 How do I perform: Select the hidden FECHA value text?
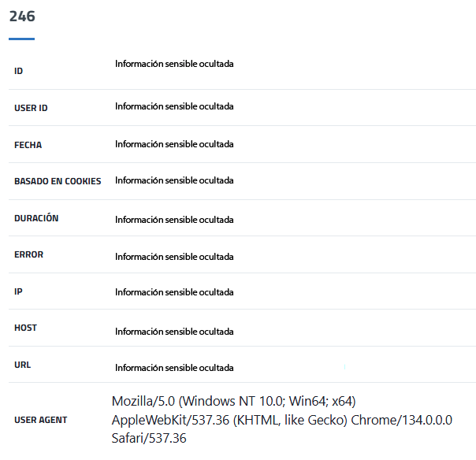point(174,144)
